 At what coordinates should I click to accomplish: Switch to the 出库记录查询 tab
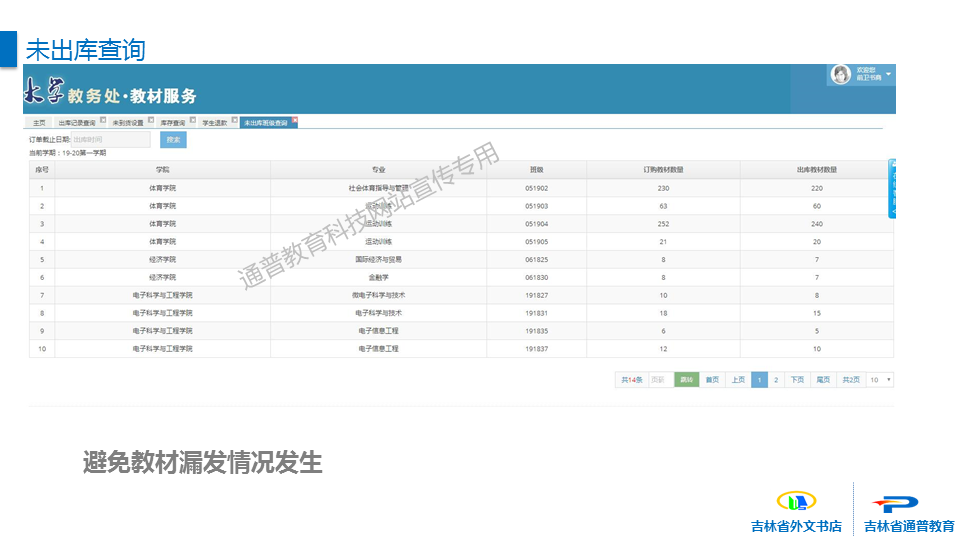click(77, 123)
